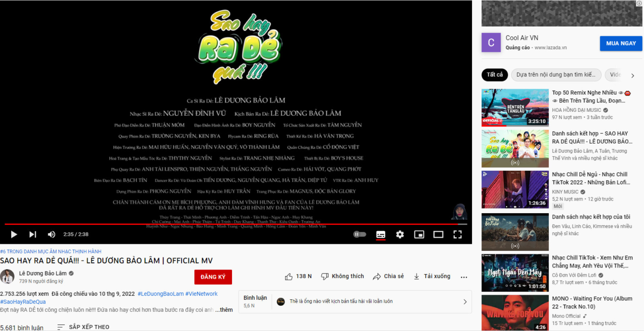Click the Cool Air VN ad title
This screenshot has width=644, height=331.
coord(522,38)
